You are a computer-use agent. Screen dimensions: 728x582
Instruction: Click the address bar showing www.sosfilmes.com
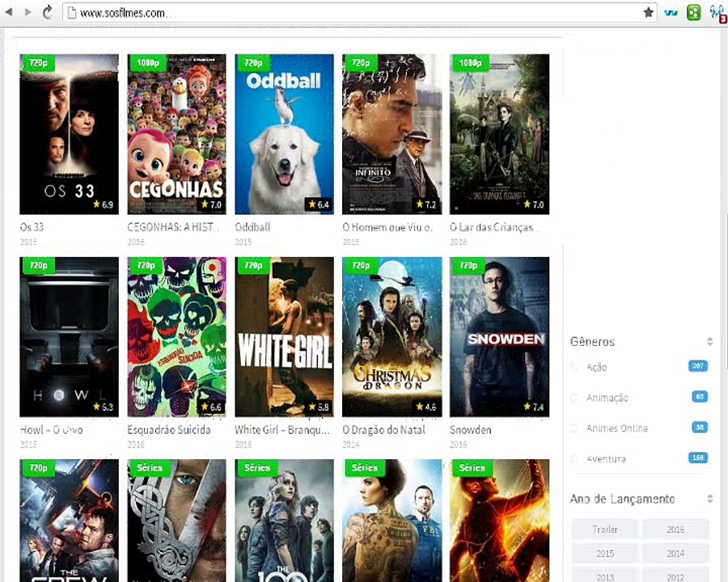pos(359,13)
